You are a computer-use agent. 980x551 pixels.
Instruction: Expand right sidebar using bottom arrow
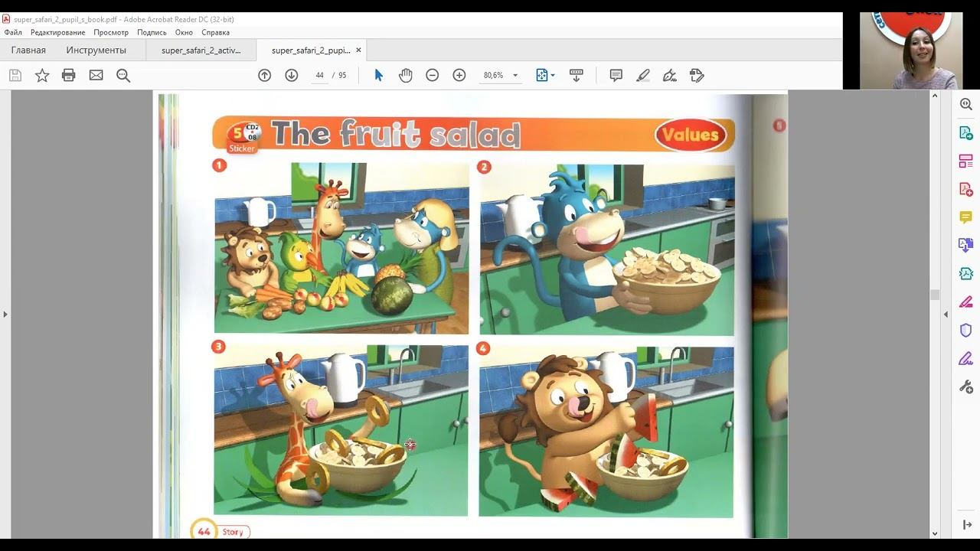[966, 525]
